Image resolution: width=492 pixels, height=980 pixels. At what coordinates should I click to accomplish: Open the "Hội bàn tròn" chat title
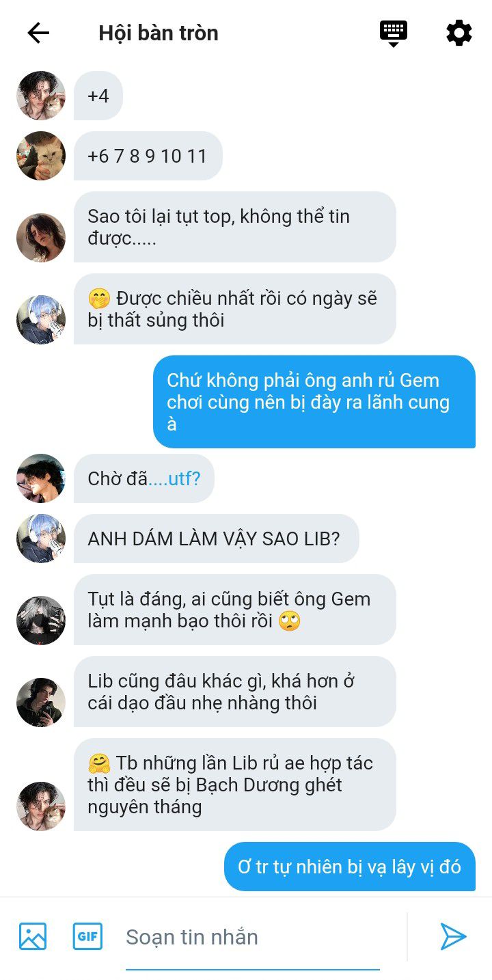[x=159, y=33]
